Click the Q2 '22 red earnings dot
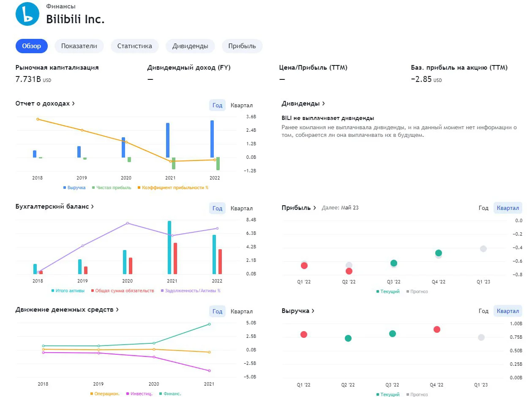Screen dimensions: 532x397 point(349,271)
